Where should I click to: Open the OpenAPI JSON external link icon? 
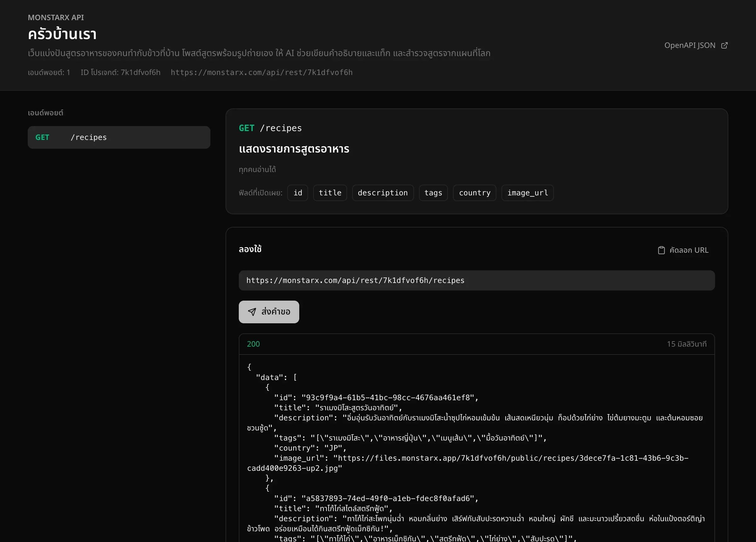pyautogui.click(x=724, y=45)
